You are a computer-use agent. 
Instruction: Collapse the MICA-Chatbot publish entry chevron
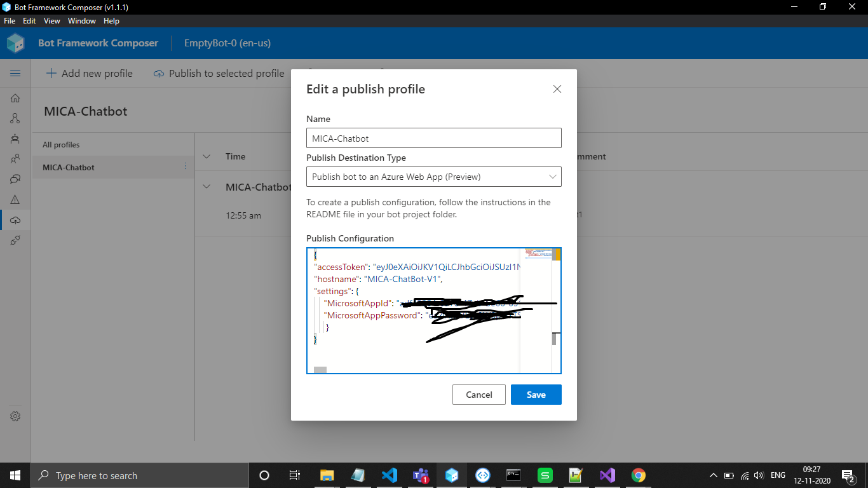(x=207, y=186)
